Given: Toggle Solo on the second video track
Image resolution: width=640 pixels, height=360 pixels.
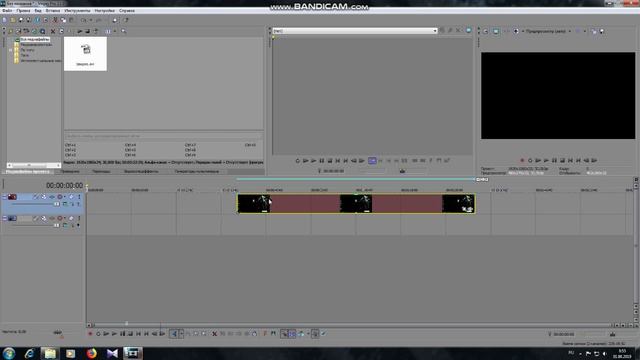Looking at the screenshot, I should [79, 218].
